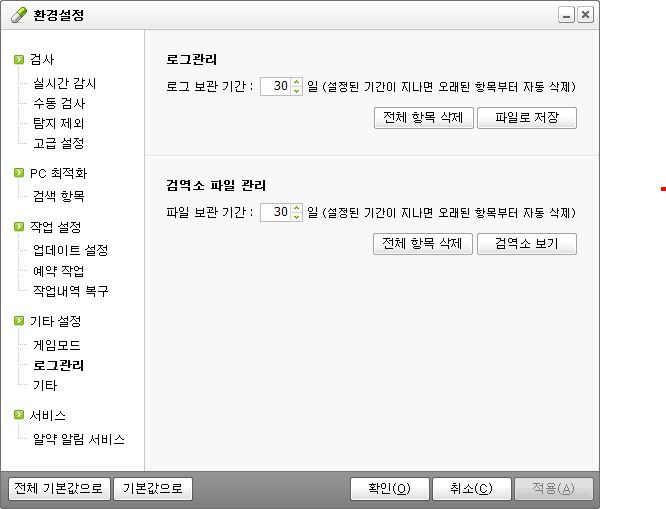Increase 파일 보관 기간 with up arrow
This screenshot has height=509, width=666.
coord(296,208)
